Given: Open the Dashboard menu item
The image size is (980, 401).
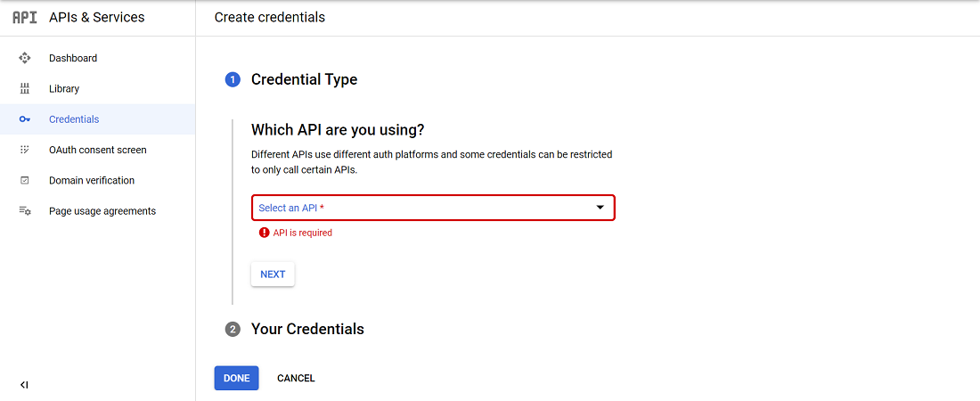Looking at the screenshot, I should (x=73, y=58).
